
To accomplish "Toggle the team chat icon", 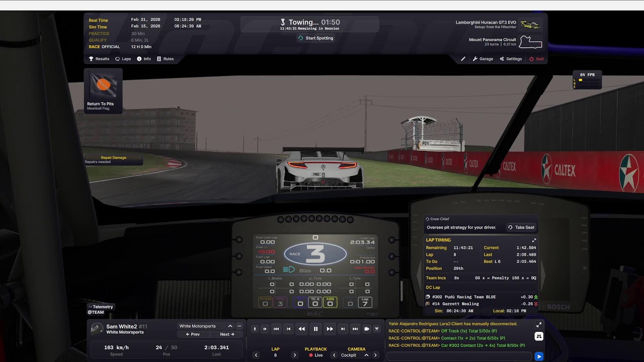I will click(539, 336).
